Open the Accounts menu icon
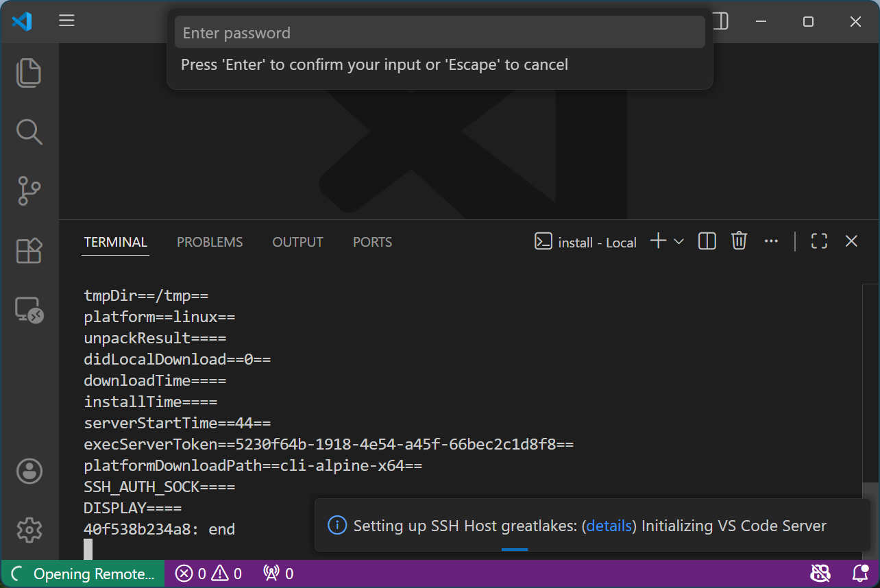 click(29, 471)
